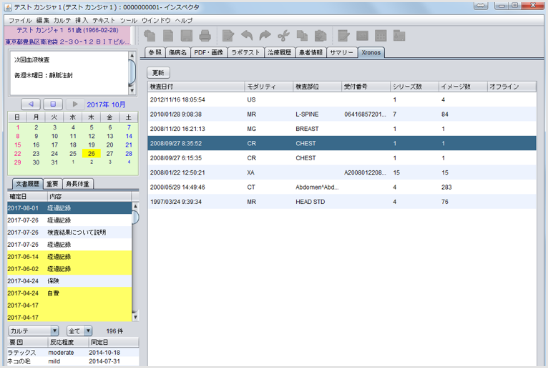Click the オフライン column header
The width and height of the screenshot is (548, 368).
(511, 87)
